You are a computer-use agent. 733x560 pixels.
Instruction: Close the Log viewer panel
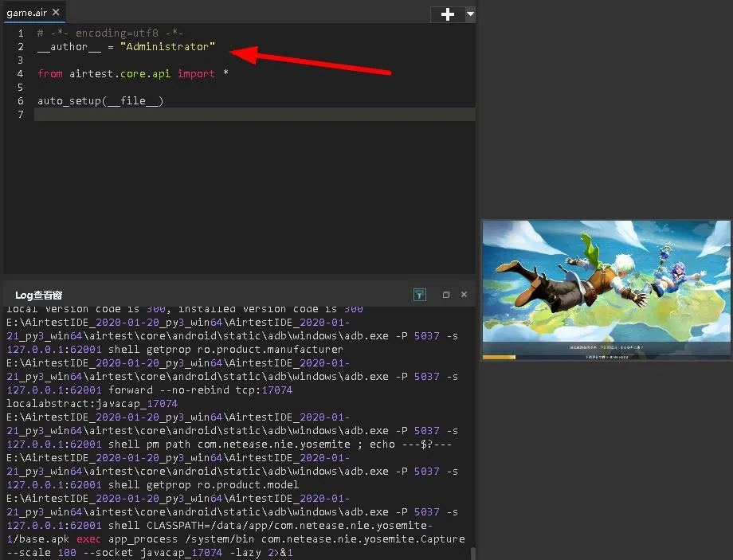pyautogui.click(x=464, y=295)
